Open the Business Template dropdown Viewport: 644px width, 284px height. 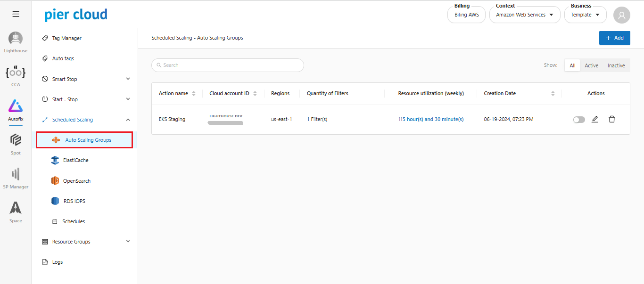(x=585, y=15)
